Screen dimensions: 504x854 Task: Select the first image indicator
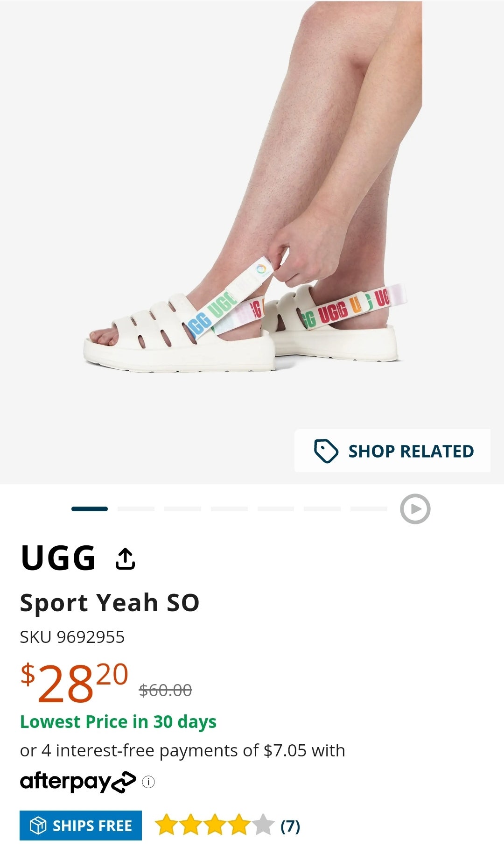pos(90,509)
